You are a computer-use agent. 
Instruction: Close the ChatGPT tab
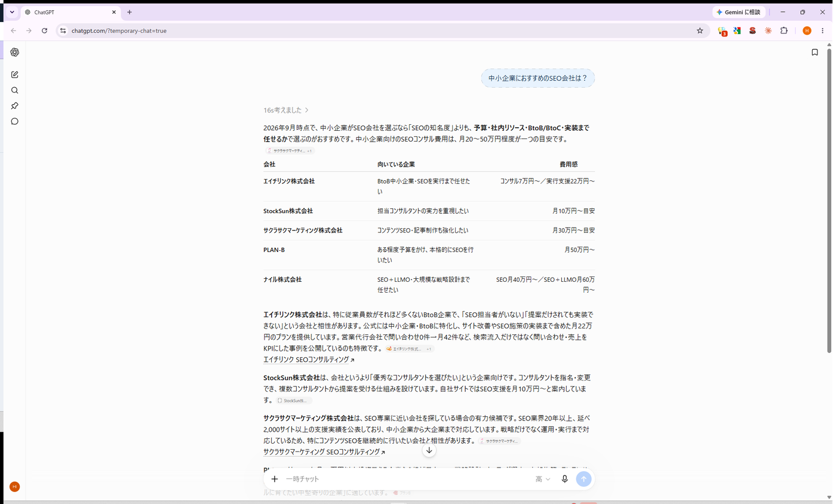pyautogui.click(x=114, y=12)
